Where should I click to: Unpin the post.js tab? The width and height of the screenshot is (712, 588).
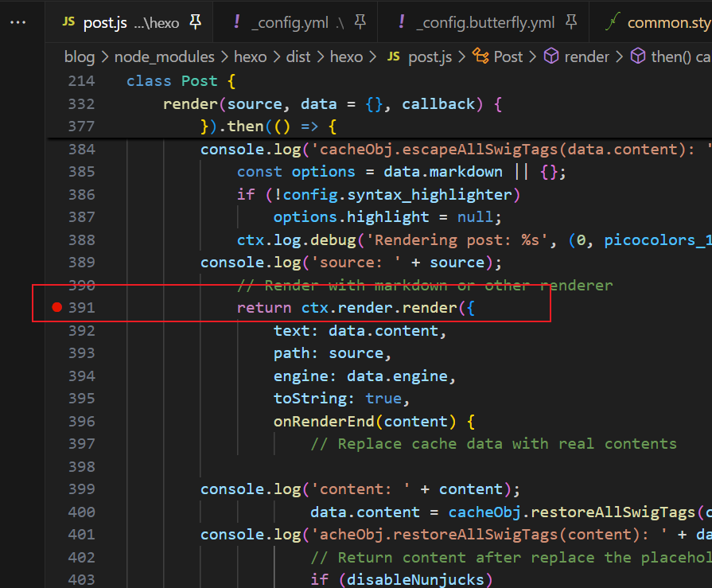click(x=194, y=22)
